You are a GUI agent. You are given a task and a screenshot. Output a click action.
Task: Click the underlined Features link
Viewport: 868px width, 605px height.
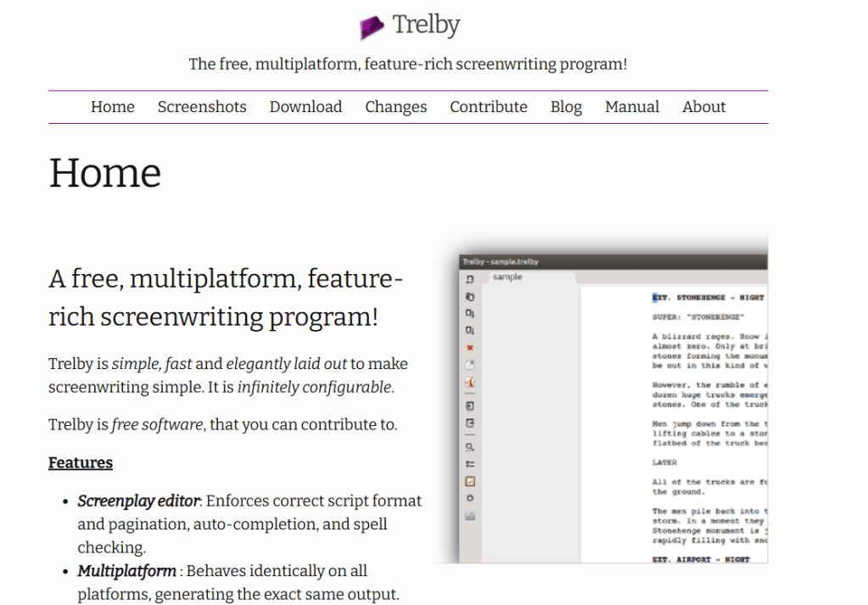click(x=81, y=462)
